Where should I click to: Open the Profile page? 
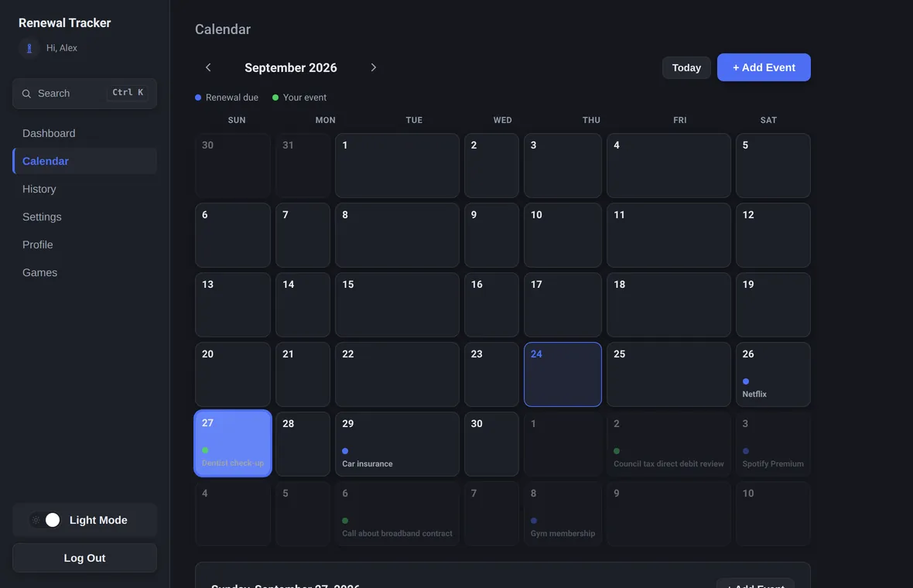pyautogui.click(x=84, y=245)
